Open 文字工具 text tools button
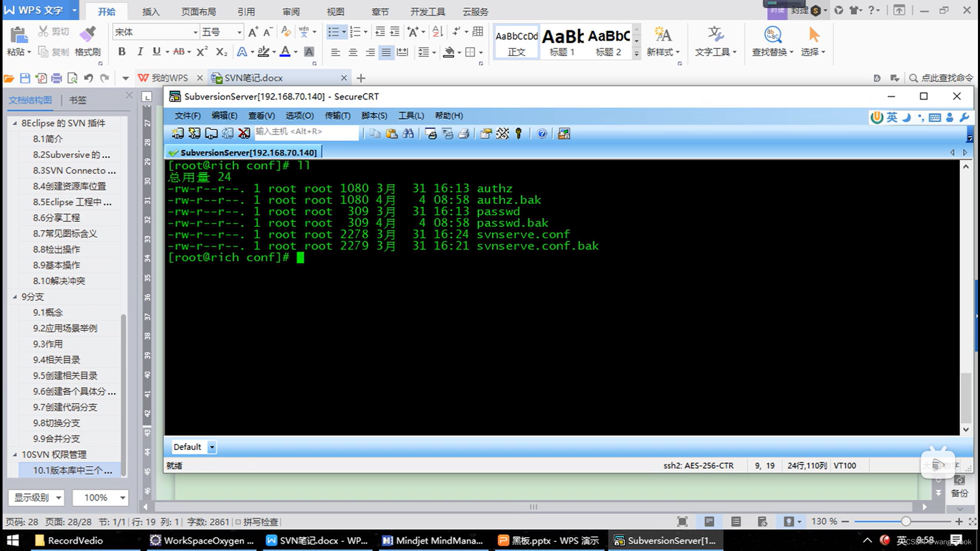Image resolution: width=980 pixels, height=551 pixels. (716, 41)
